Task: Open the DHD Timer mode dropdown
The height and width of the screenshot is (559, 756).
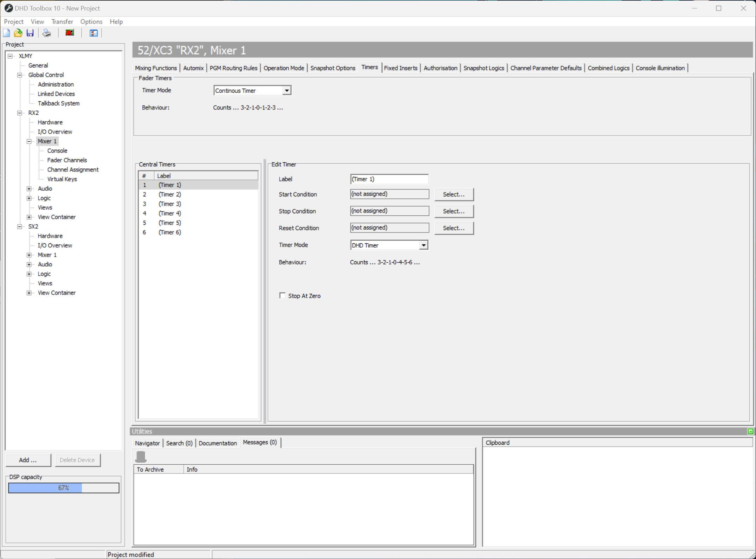Action: [x=423, y=245]
